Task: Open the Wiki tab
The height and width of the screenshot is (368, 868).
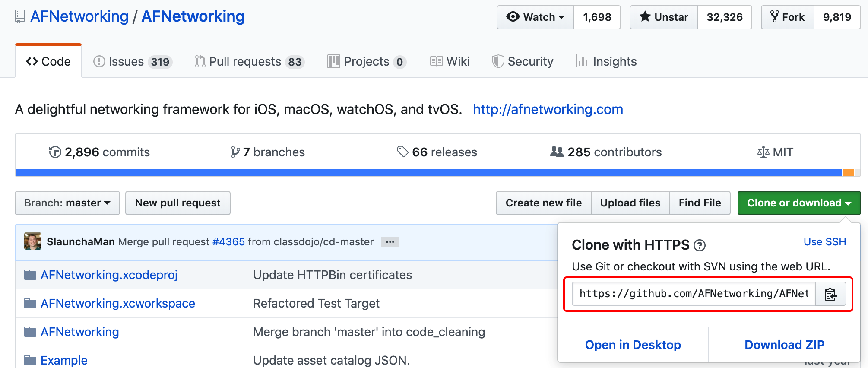Action: coord(450,62)
